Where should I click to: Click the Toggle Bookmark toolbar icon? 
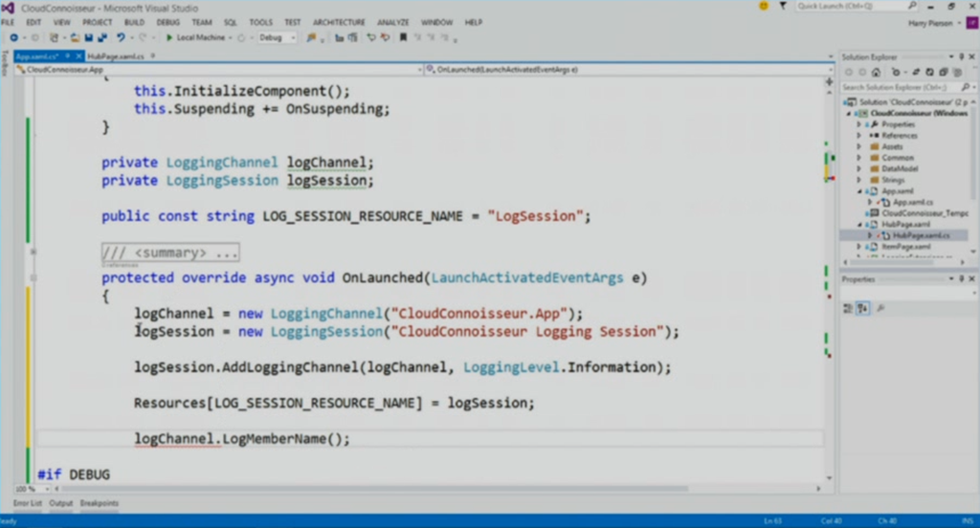pyautogui.click(x=403, y=37)
